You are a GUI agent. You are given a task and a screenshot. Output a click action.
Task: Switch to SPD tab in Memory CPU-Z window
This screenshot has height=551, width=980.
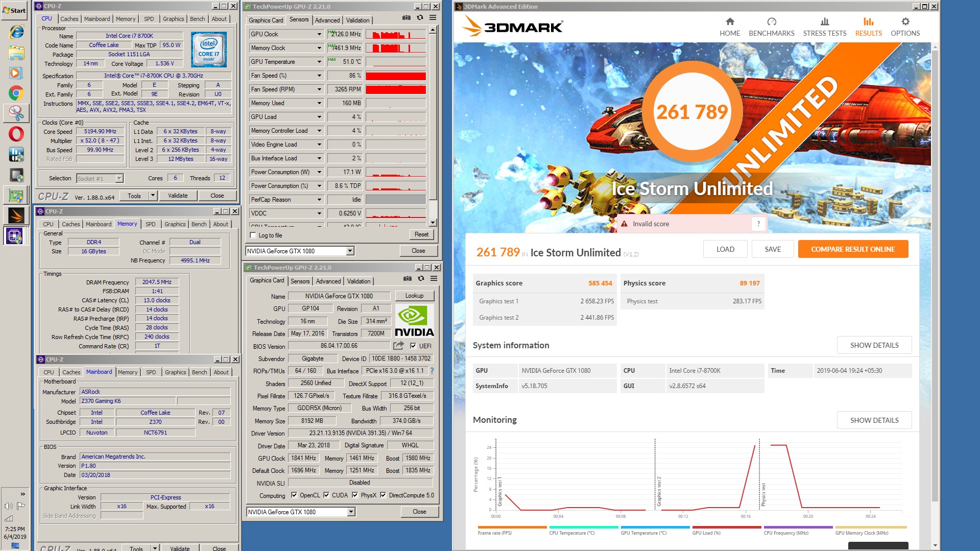click(151, 224)
